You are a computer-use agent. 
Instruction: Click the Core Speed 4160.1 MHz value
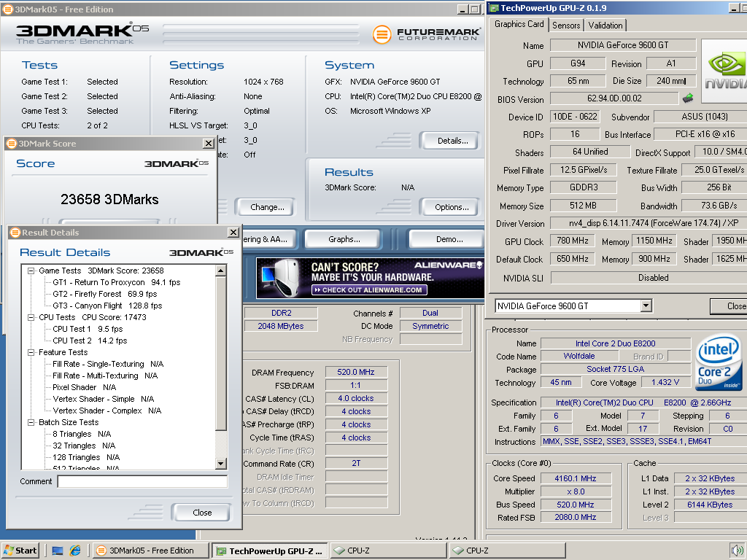point(575,478)
